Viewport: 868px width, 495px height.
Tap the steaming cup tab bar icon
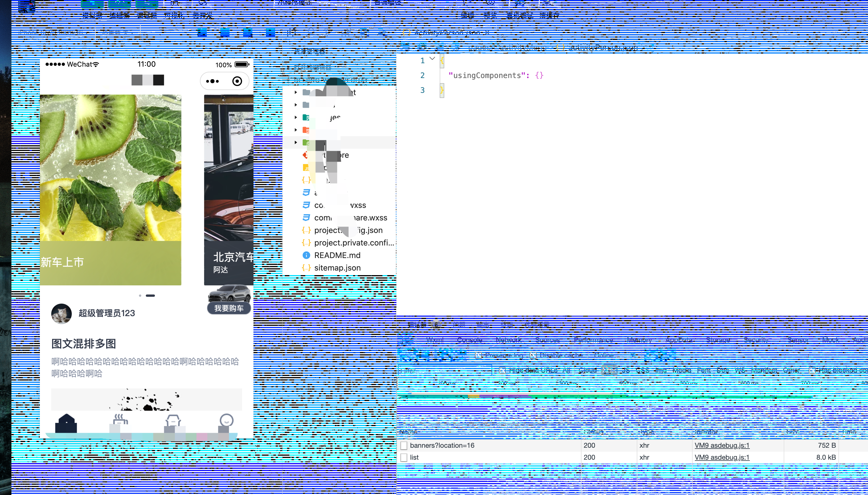click(120, 422)
